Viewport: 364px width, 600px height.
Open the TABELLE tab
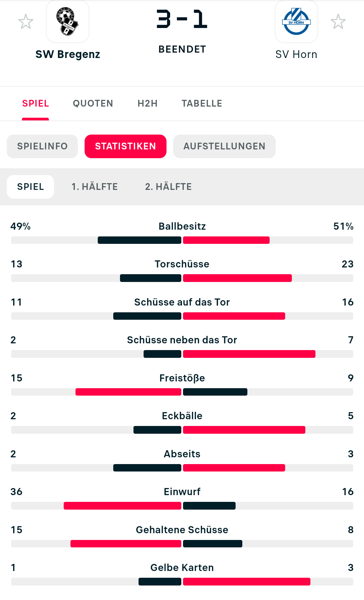tap(202, 104)
